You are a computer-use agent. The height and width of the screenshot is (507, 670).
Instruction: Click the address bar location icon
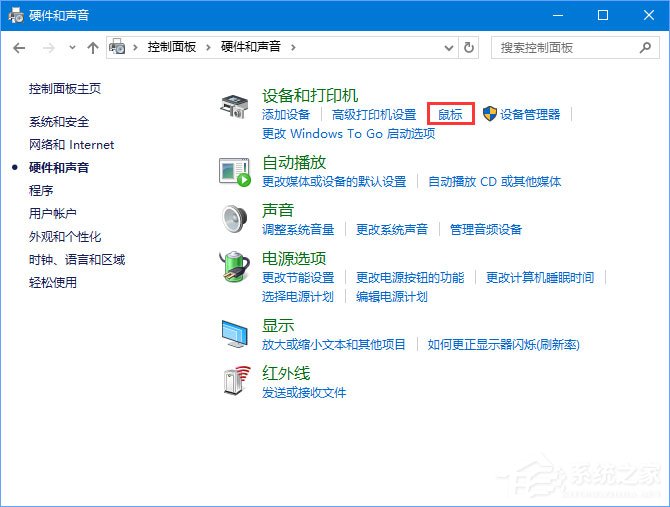(117, 47)
